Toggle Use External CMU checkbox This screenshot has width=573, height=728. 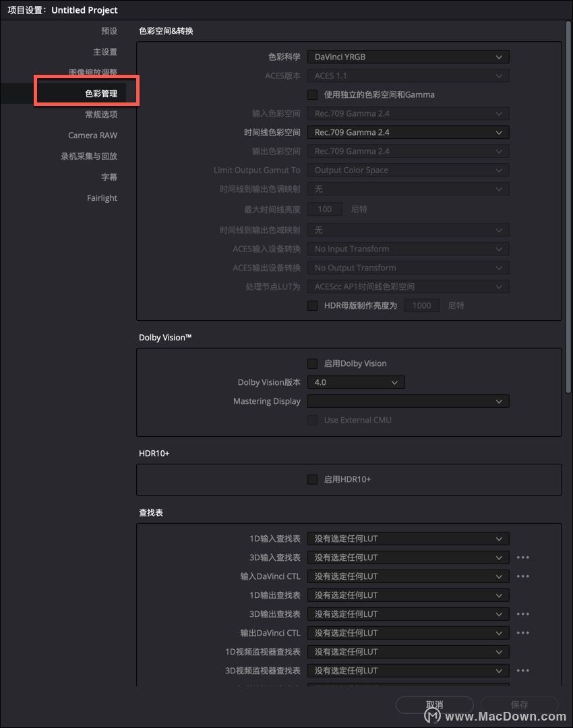point(313,420)
